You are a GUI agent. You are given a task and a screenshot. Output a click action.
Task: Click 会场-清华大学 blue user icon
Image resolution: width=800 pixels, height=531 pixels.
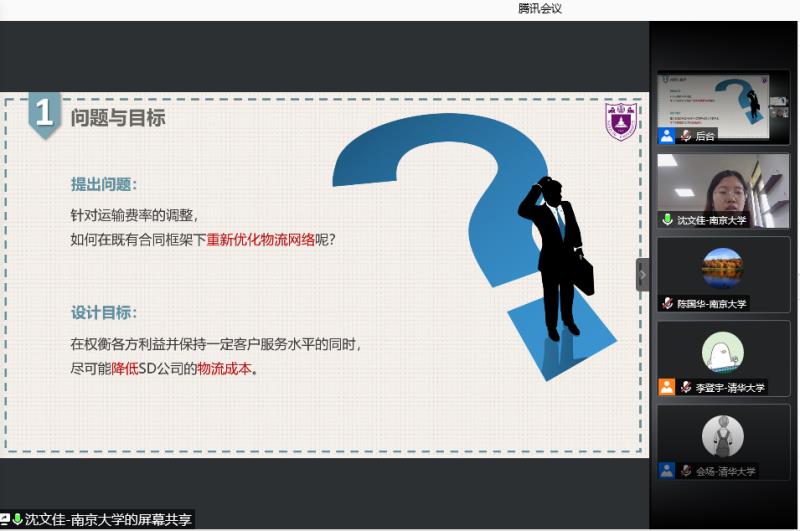[666, 470]
